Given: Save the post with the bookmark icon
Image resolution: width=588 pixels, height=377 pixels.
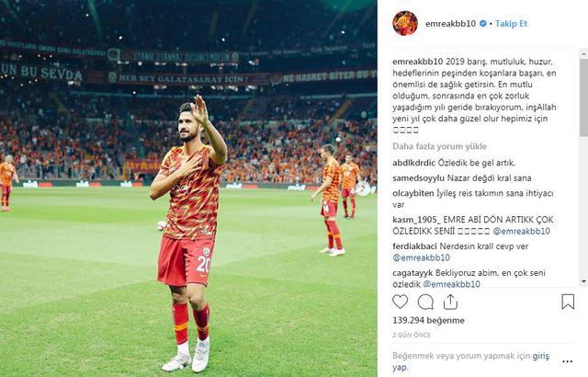Looking at the screenshot, I should click(568, 302).
